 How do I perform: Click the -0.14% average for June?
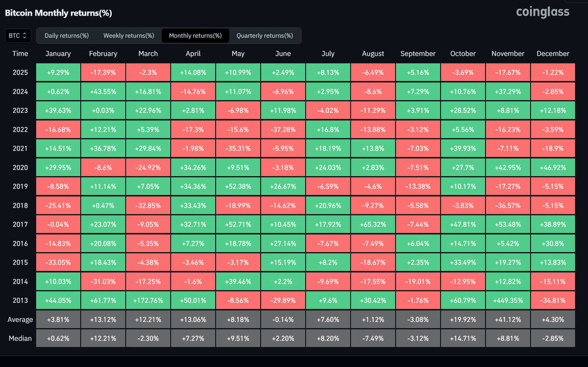point(283,320)
